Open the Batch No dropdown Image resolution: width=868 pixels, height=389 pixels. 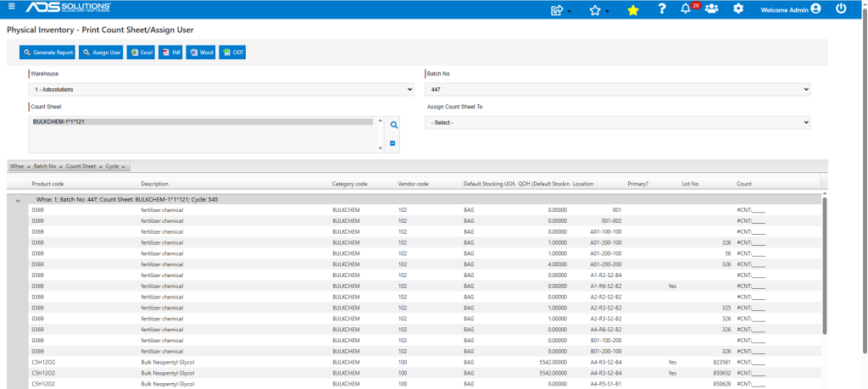tap(617, 89)
